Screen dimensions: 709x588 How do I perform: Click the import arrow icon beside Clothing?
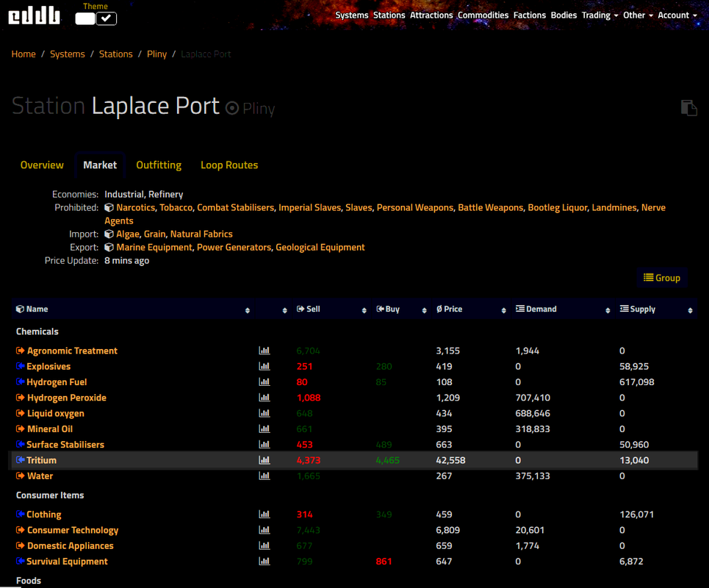(x=21, y=514)
